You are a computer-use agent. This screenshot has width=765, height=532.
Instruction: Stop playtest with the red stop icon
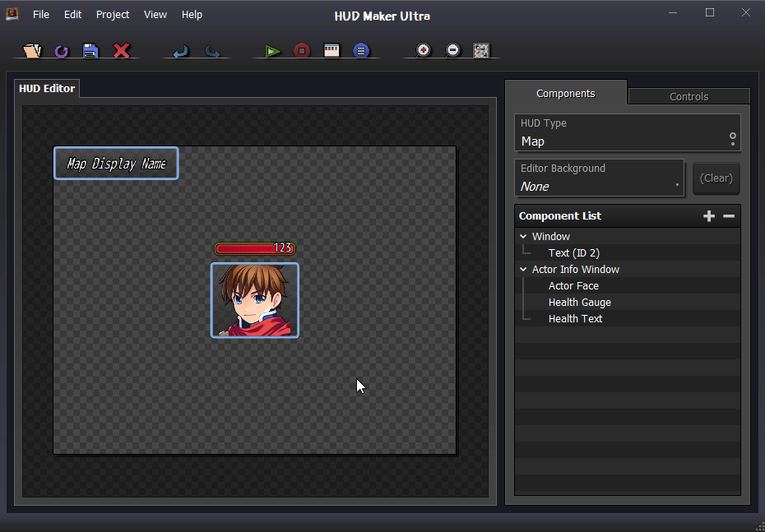302,51
